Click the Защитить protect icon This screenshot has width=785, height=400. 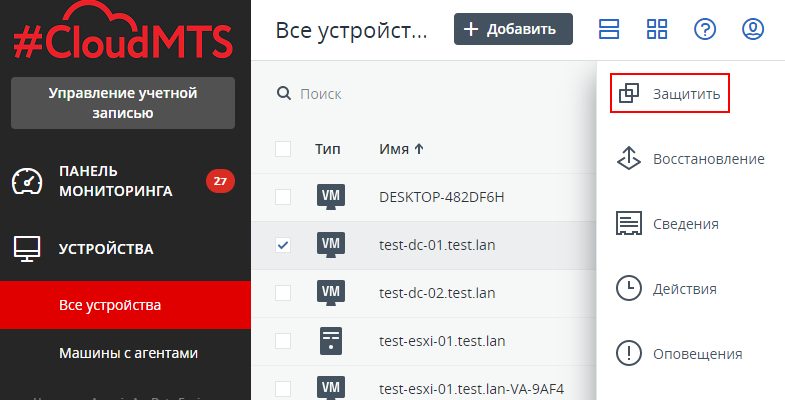click(628, 94)
